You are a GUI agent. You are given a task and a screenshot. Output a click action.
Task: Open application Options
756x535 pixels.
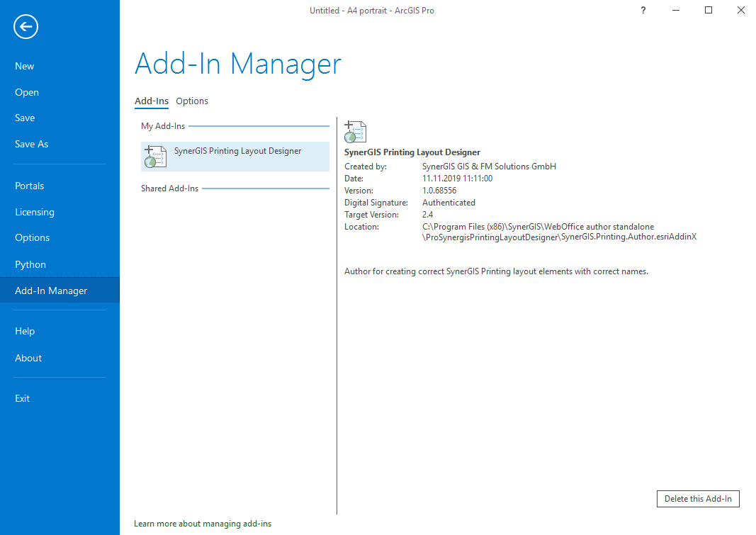coord(32,237)
